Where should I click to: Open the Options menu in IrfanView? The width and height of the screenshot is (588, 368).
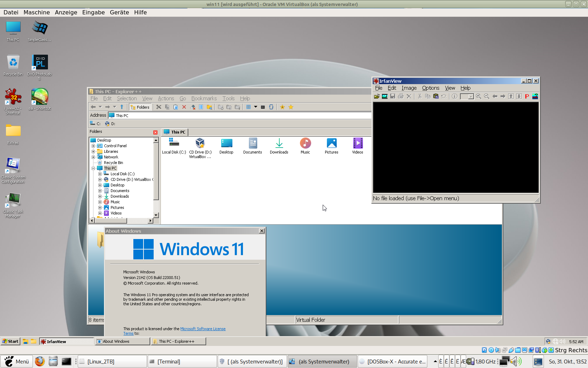[x=430, y=88]
